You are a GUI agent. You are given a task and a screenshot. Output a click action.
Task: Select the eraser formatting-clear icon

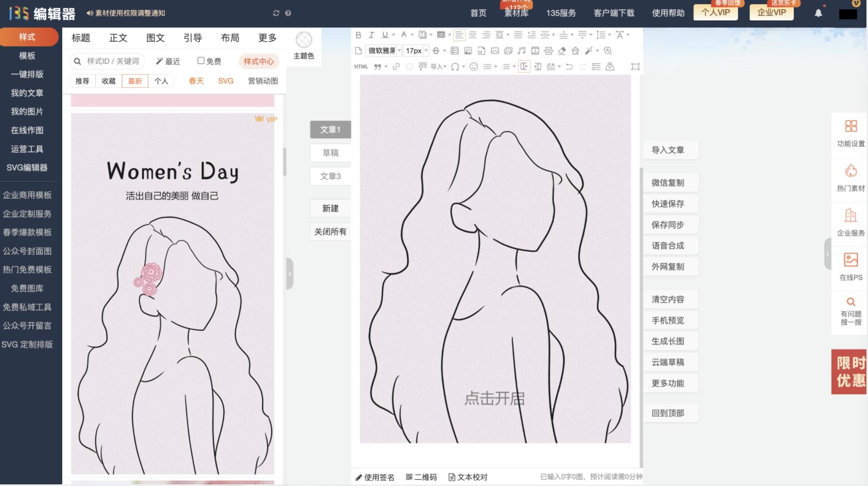pyautogui.click(x=561, y=51)
